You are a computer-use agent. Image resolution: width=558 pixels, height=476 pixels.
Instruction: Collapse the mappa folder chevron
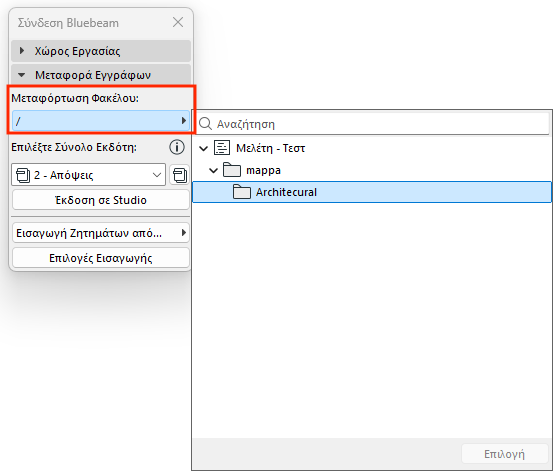click(214, 170)
